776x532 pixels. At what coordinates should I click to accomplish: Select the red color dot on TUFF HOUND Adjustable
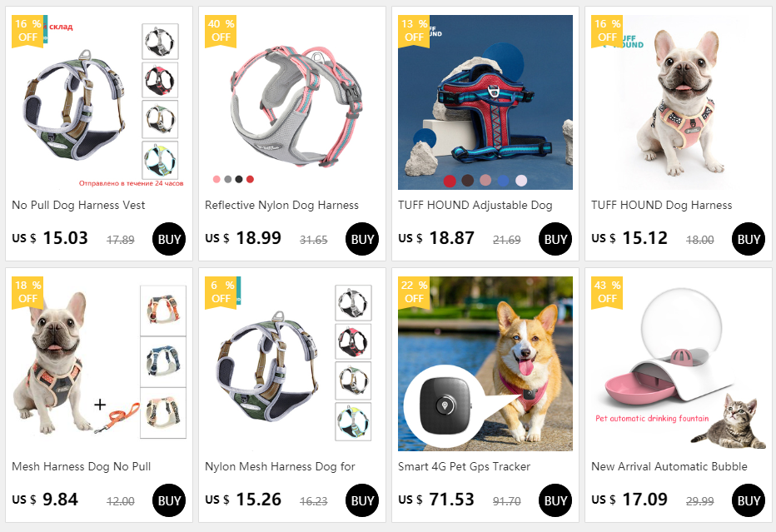click(450, 181)
